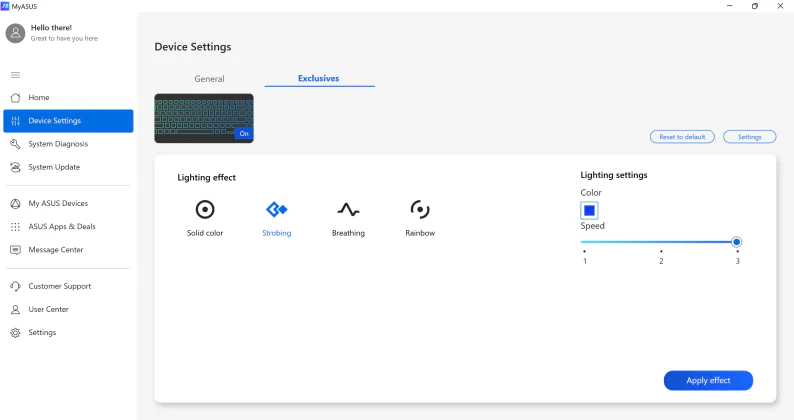
Task: Click the System Diagnosis wrench icon
Action: point(16,144)
